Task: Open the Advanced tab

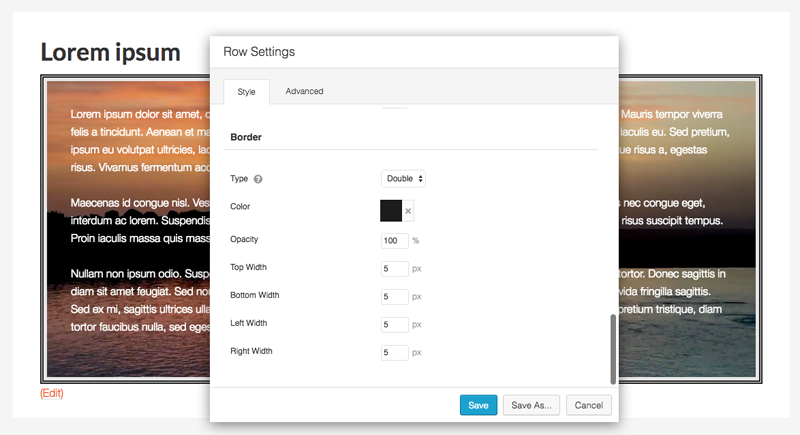Action: [304, 92]
